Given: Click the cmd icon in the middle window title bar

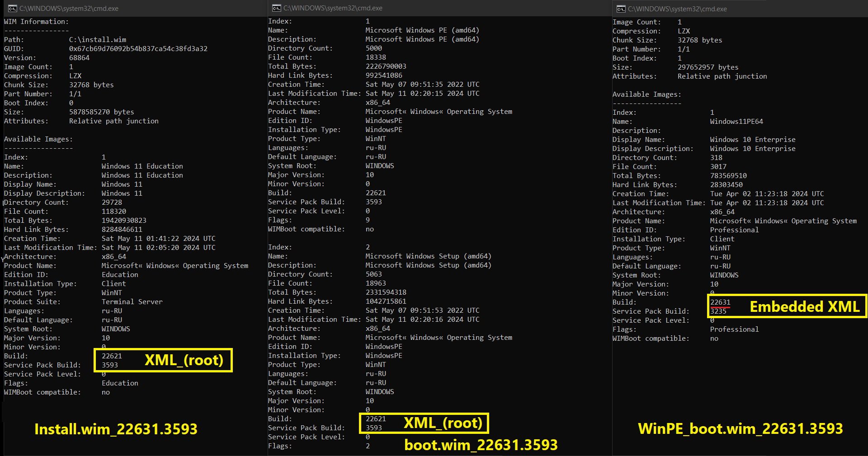Looking at the screenshot, I should [276, 8].
